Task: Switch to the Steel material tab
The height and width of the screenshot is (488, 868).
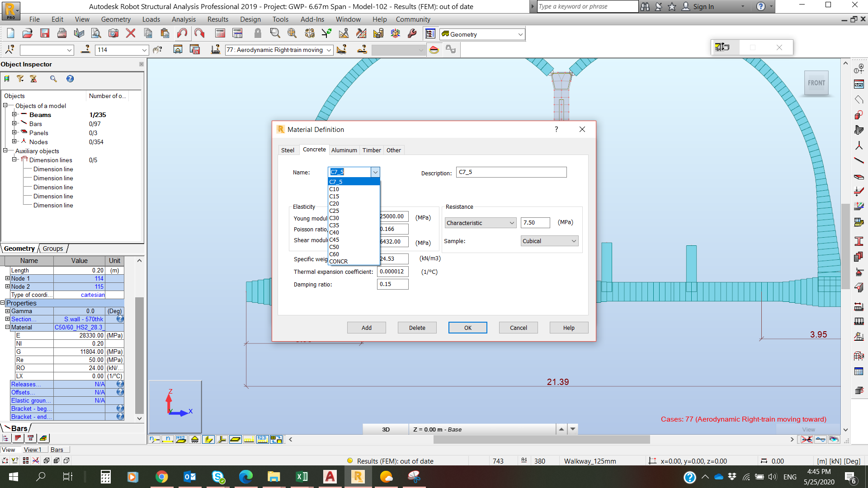Action: click(288, 150)
